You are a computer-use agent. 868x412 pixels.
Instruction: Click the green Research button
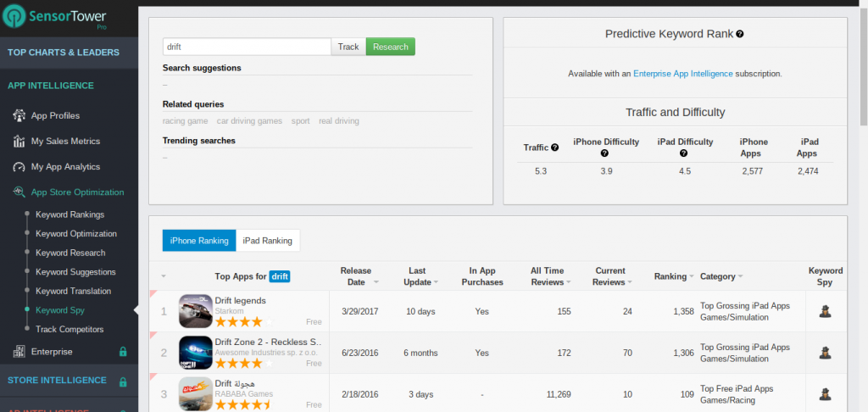coord(390,47)
